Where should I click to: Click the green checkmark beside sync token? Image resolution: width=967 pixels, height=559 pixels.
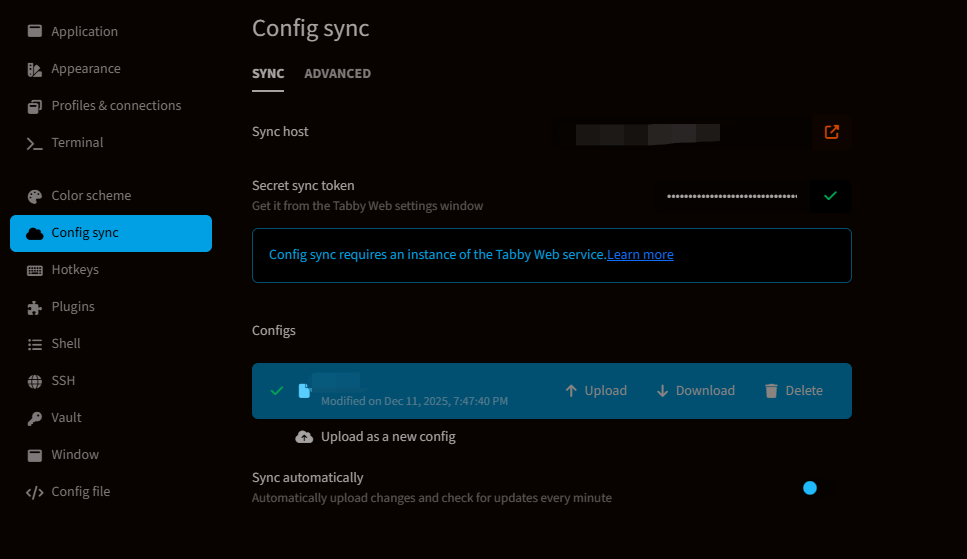(x=830, y=196)
